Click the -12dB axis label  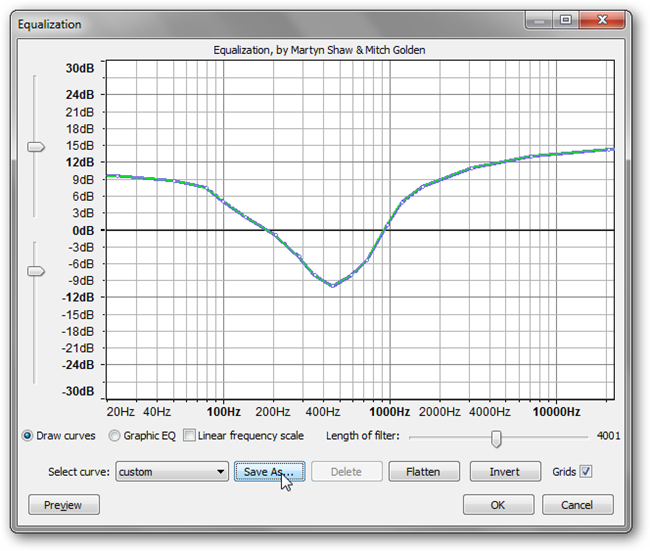pos(78,297)
